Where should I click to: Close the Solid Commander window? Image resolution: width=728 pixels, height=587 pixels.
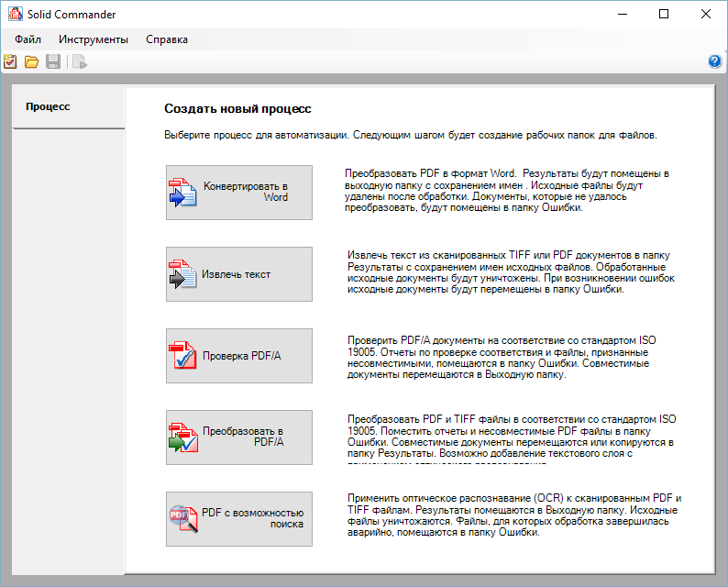(x=706, y=14)
